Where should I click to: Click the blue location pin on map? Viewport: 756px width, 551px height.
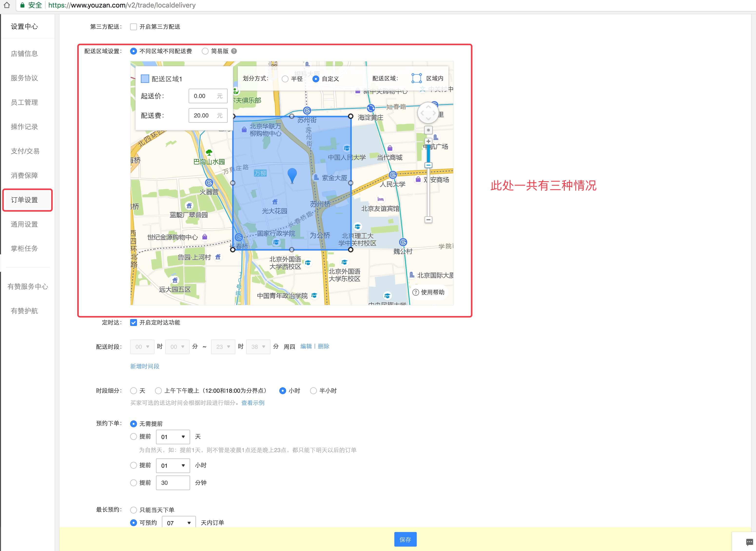[292, 175]
